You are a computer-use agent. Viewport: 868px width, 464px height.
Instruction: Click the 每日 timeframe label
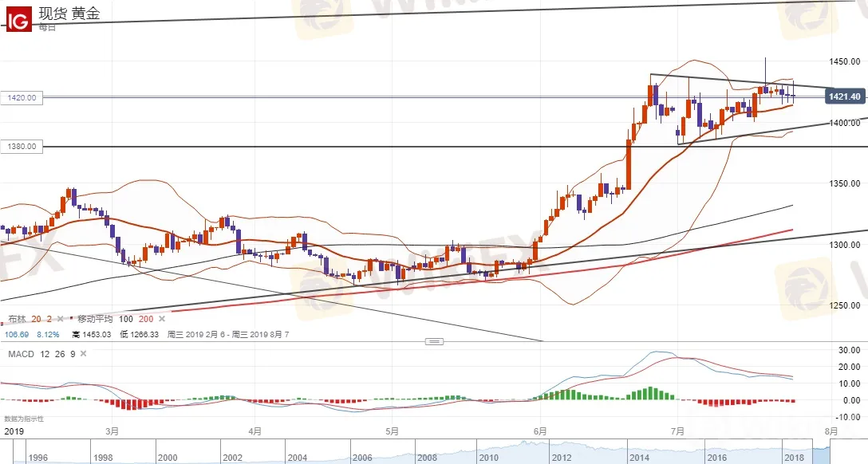click(x=47, y=28)
